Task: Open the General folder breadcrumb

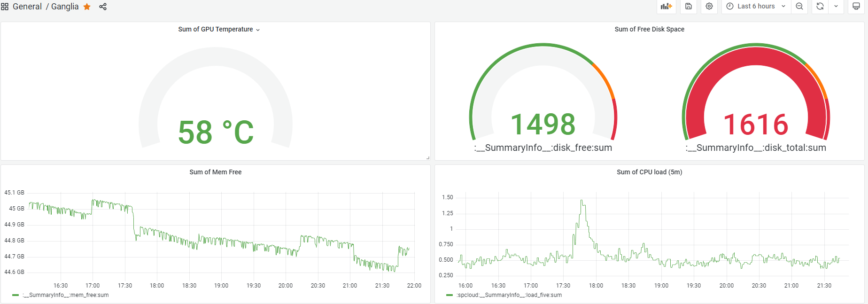Action: tap(27, 7)
